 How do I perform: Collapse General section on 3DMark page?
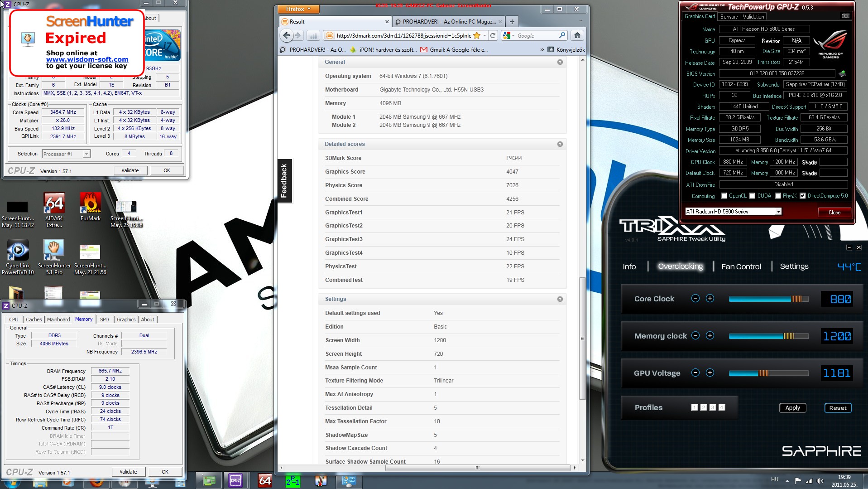click(560, 62)
